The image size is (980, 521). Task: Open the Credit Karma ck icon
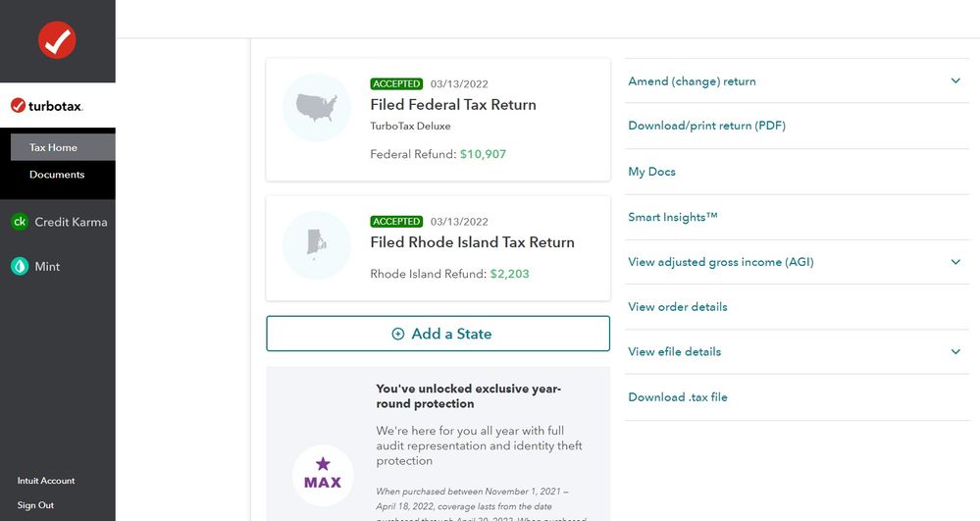[x=20, y=222]
